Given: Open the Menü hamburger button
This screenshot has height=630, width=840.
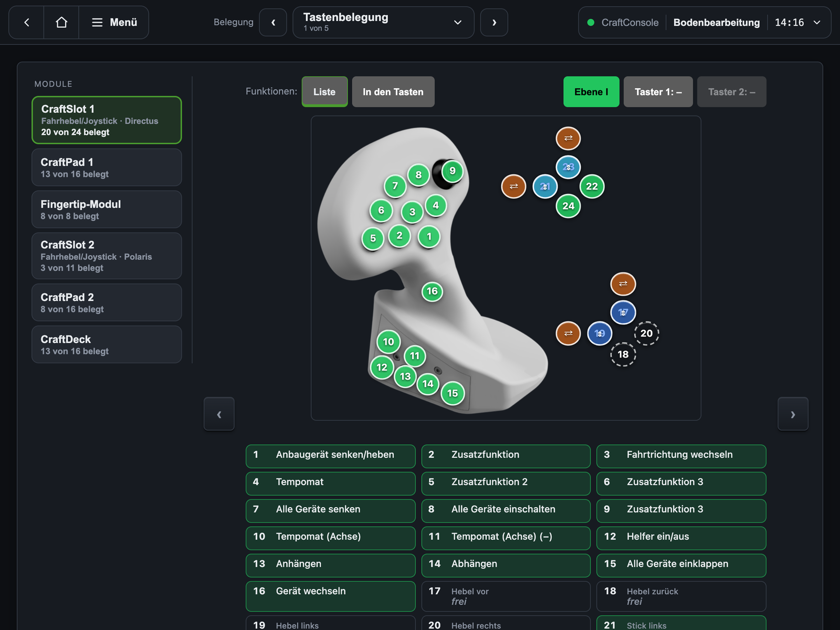Looking at the screenshot, I should (114, 23).
